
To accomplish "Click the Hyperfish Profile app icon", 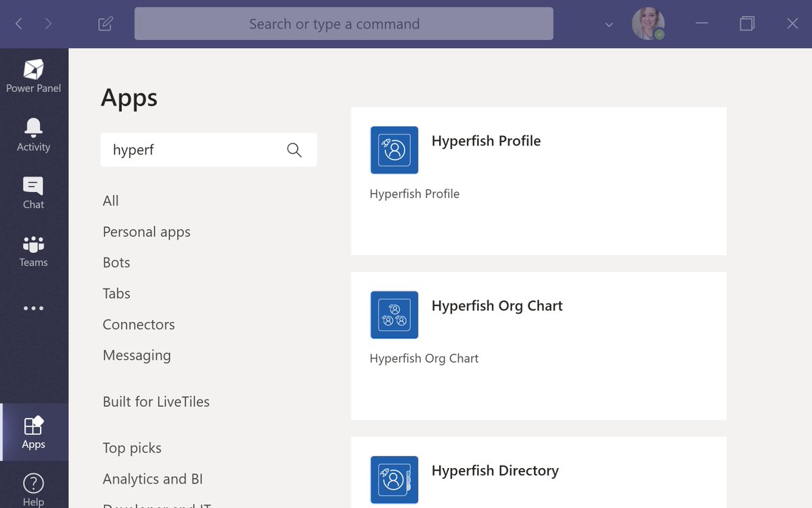I will (x=394, y=150).
